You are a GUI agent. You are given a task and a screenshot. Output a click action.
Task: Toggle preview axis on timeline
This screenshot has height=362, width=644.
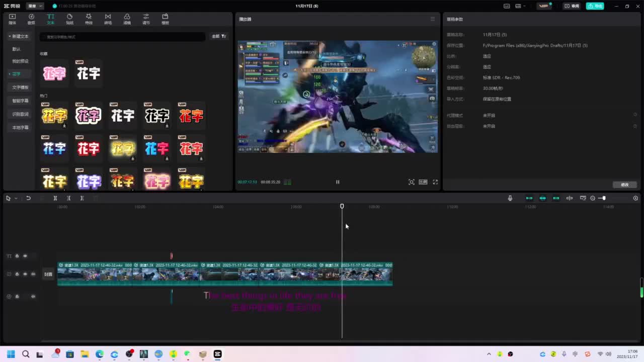(570, 198)
